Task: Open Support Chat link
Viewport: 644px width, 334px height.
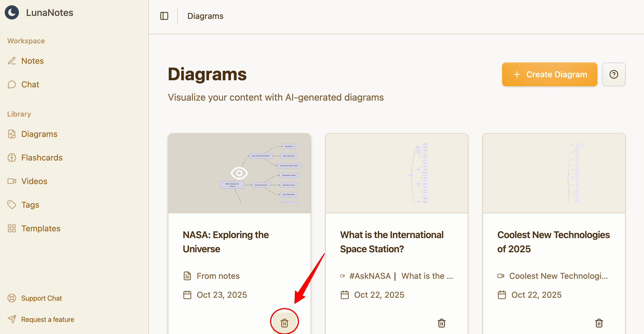Action: point(41,298)
